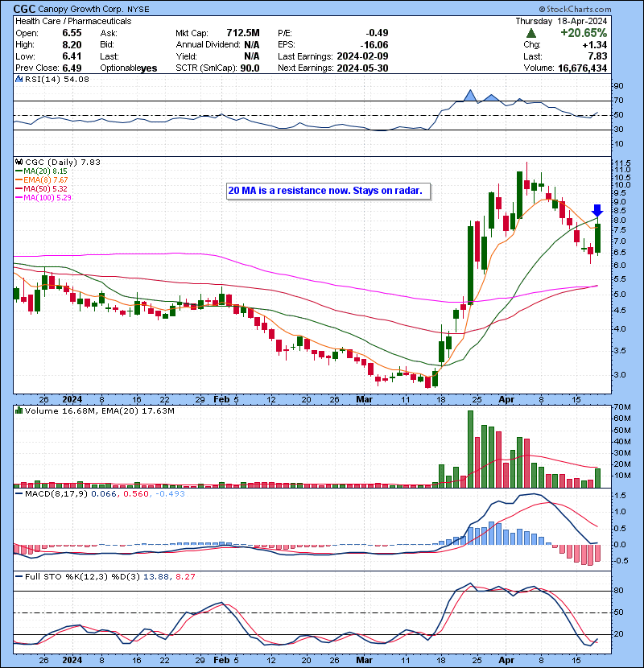Click the red MA(50) legend line swatch
This screenshot has height=668, width=644.
[x=19, y=189]
